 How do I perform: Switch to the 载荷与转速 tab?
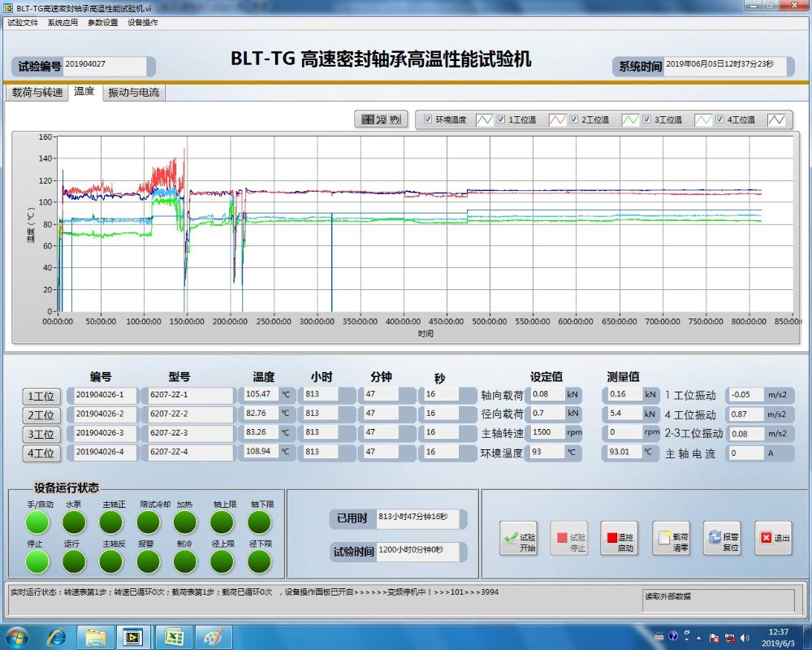(37, 93)
